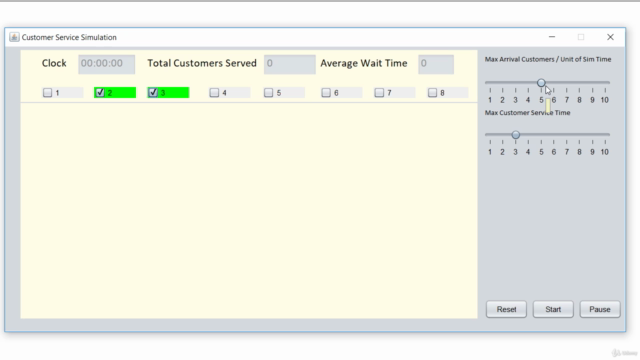Click the Reset button

[506, 309]
